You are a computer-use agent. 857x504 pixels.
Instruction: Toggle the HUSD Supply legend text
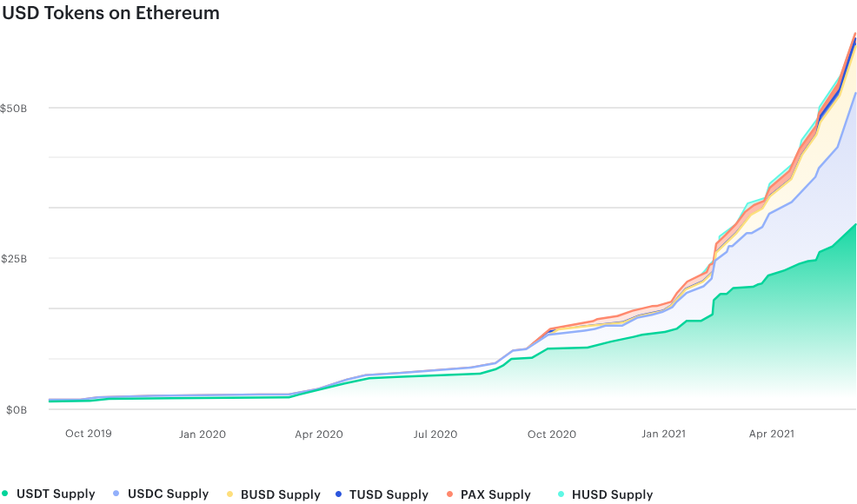pos(612,494)
